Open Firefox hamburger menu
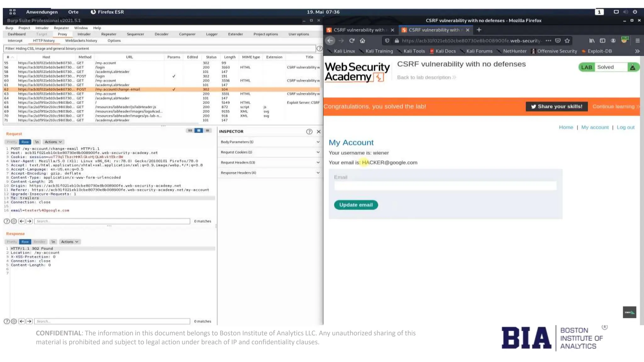 [637, 41]
